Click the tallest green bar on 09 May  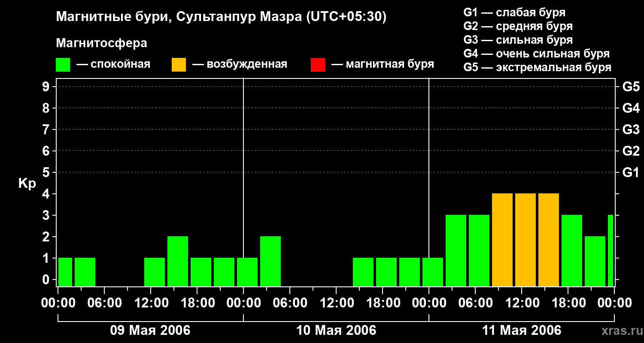coord(178,261)
